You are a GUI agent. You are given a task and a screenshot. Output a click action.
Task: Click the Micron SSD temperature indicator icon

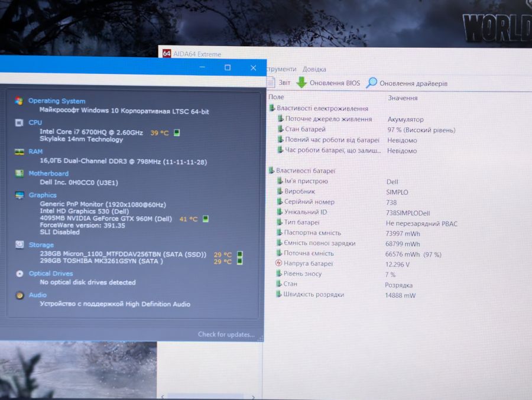pyautogui.click(x=240, y=254)
